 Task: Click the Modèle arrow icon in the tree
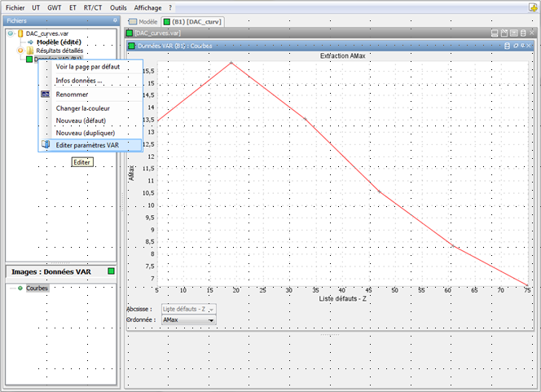[x=30, y=42]
